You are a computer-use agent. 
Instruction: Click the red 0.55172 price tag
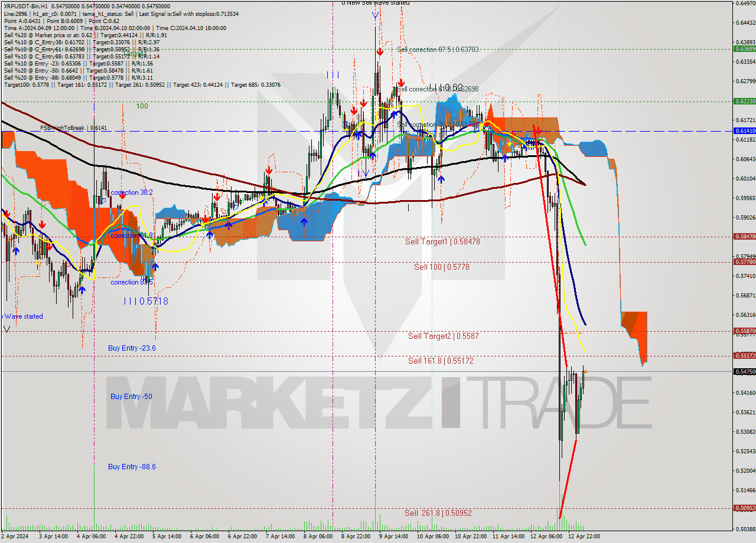coord(744,355)
